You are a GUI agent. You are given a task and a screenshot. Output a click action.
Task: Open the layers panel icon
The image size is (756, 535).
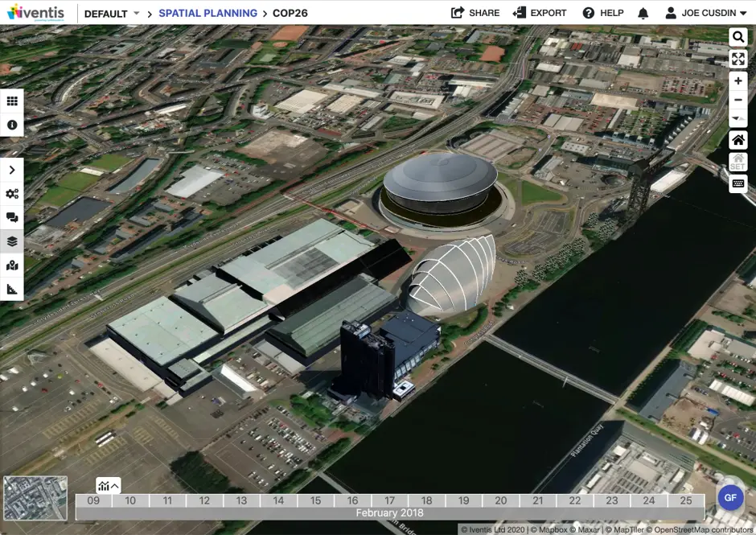tap(12, 241)
